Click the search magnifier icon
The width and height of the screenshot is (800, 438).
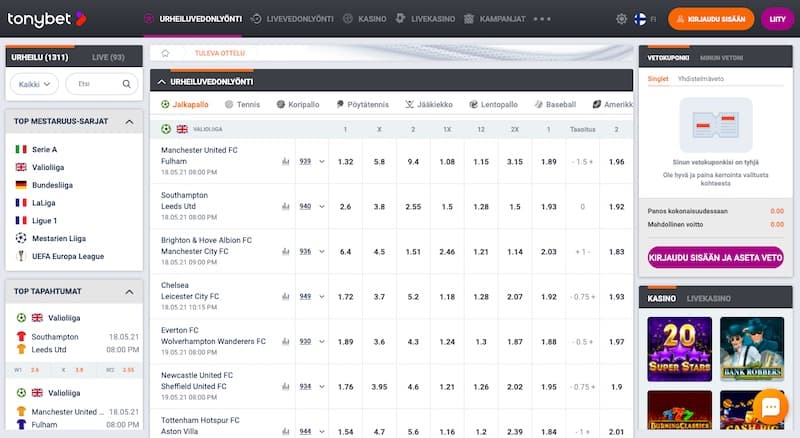127,84
